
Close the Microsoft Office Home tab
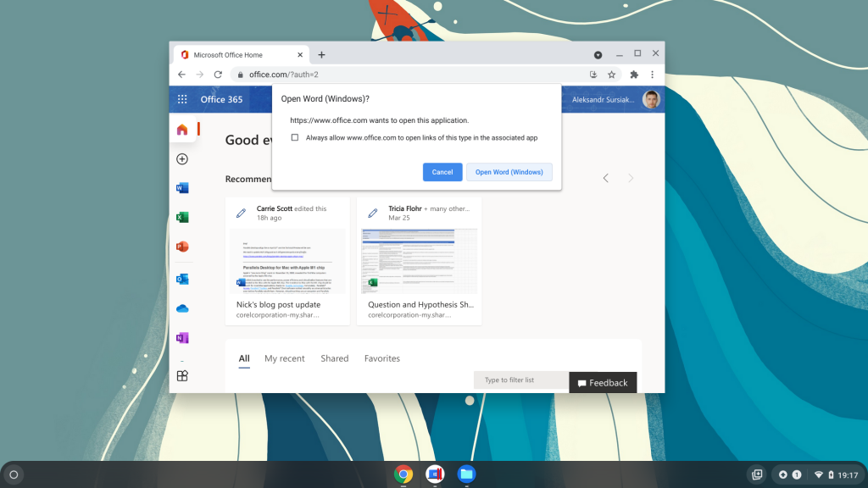point(300,55)
